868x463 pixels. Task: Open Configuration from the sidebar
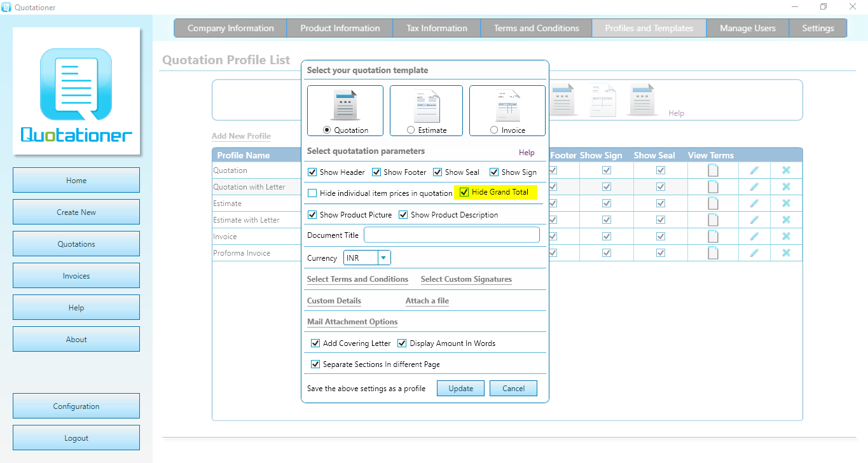pos(76,406)
